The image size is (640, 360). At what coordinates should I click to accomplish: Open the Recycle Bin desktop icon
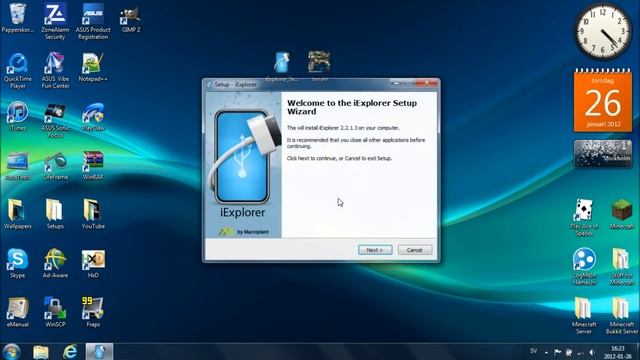pyautogui.click(x=17, y=18)
